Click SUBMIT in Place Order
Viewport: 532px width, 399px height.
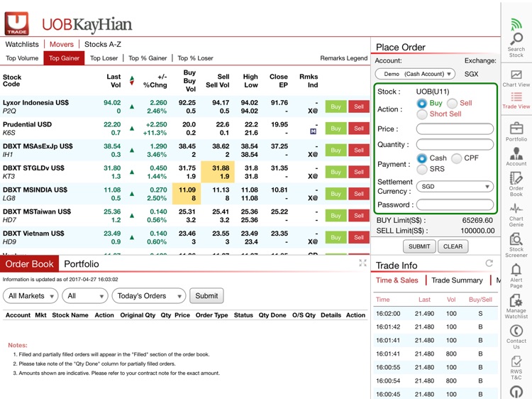(419, 246)
